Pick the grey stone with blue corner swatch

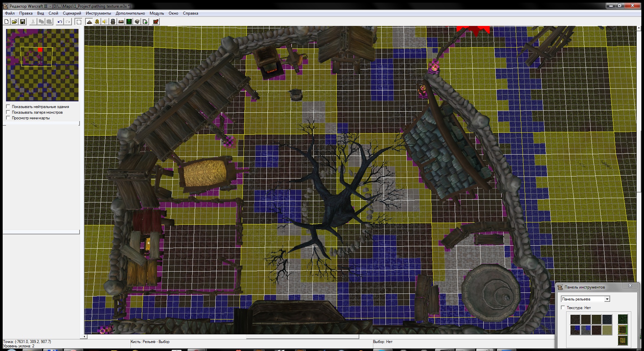586,330
